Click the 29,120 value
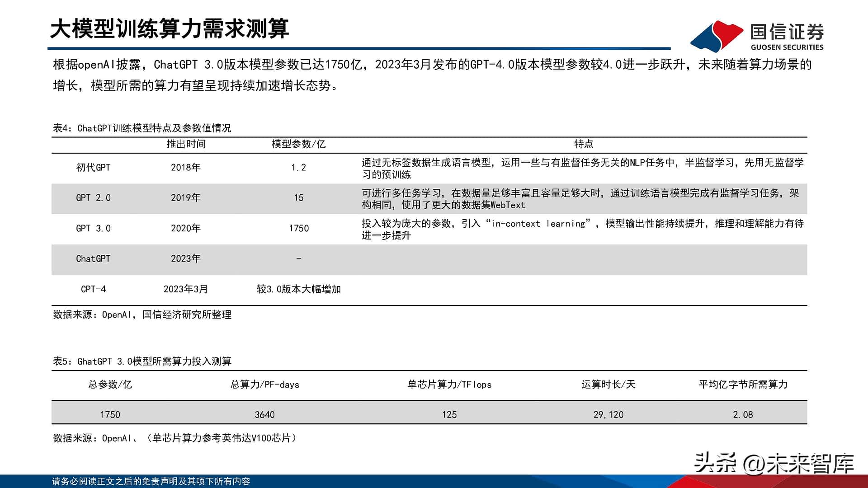Viewport: 868px width, 488px height. [x=609, y=415]
